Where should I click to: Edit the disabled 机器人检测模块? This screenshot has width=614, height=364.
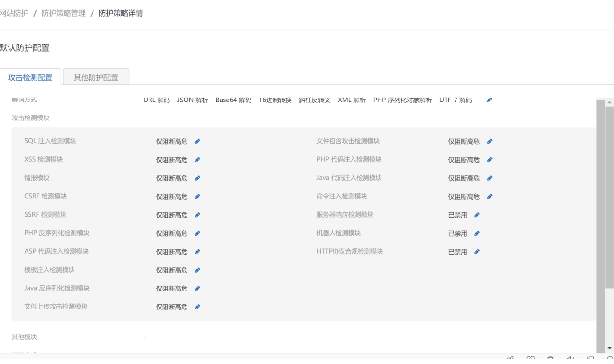(477, 233)
